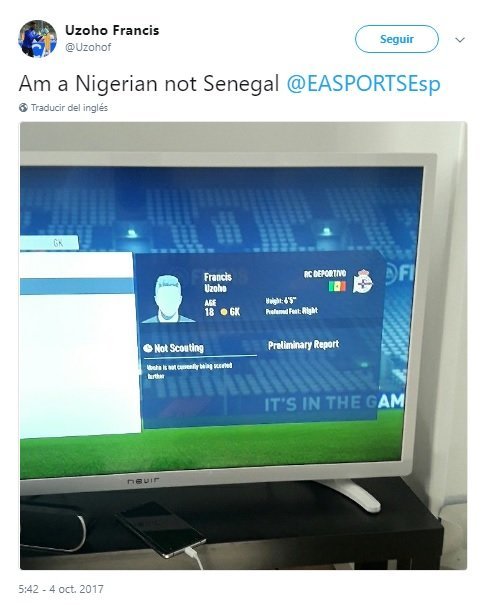Click the globe icon beside Traducir del inglés
This screenshot has height=605, width=491.
click(23, 108)
